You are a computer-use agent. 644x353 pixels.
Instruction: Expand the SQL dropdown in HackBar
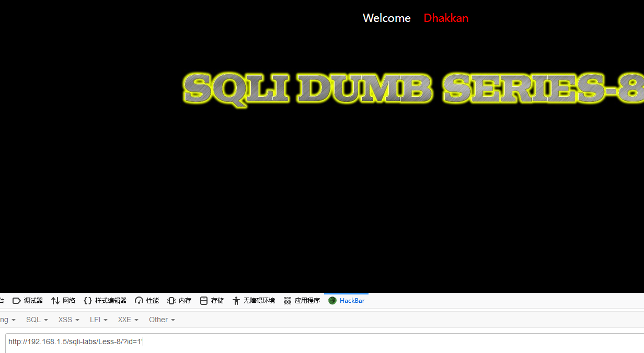point(37,320)
